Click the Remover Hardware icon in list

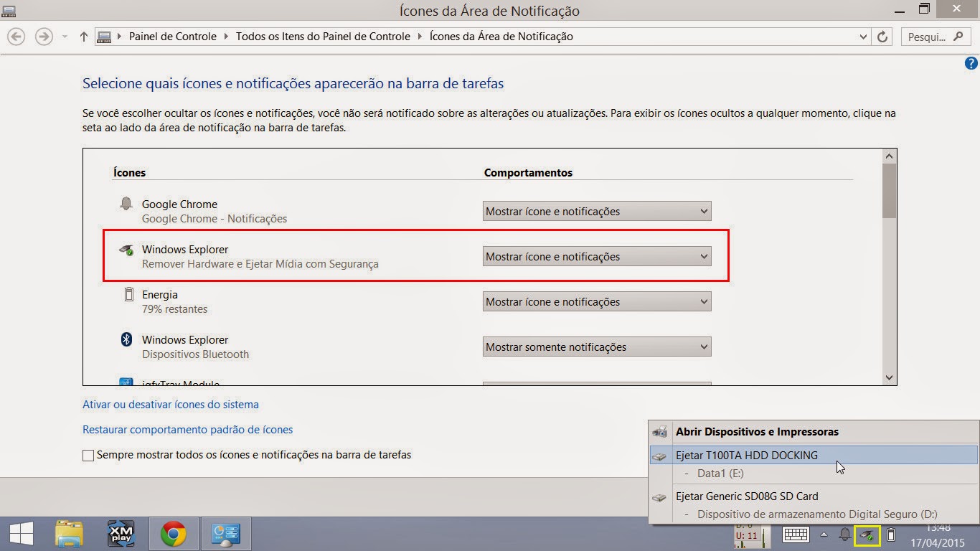(x=126, y=250)
